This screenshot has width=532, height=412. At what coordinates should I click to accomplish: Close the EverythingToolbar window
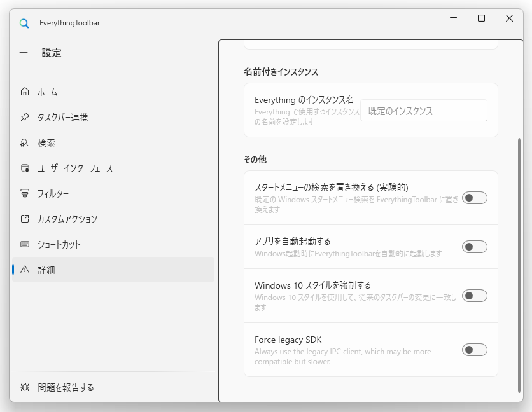coord(509,18)
